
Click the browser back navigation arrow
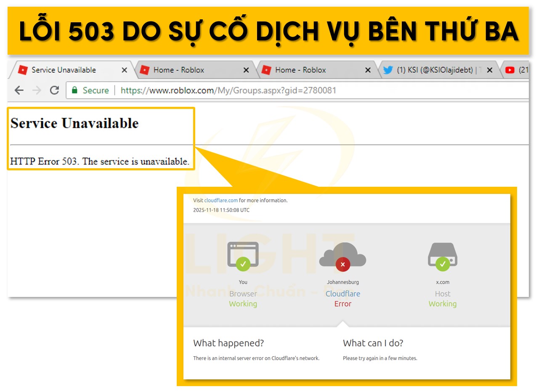19,90
